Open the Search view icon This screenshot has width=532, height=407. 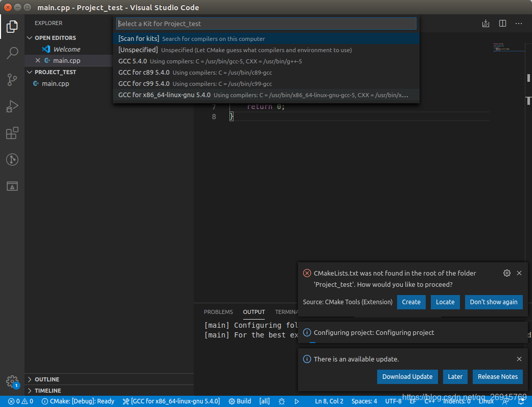pos(12,53)
